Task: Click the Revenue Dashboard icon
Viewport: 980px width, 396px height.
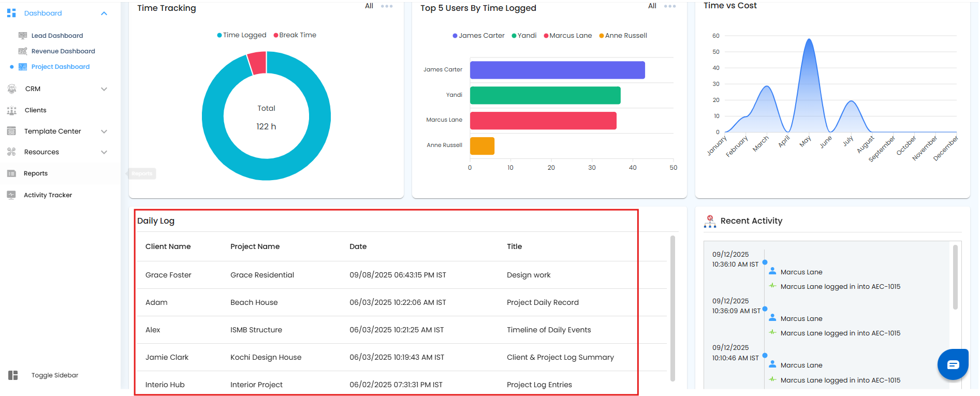Action: tap(23, 51)
